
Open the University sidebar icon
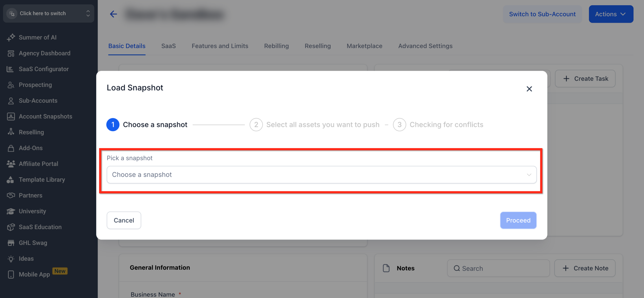click(x=11, y=211)
